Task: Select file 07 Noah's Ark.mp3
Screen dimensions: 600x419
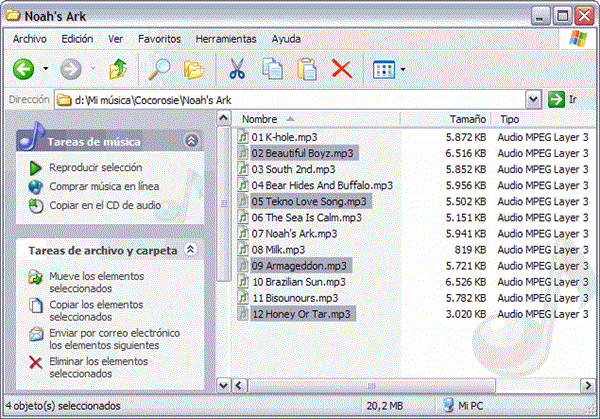Action: pyautogui.click(x=291, y=233)
